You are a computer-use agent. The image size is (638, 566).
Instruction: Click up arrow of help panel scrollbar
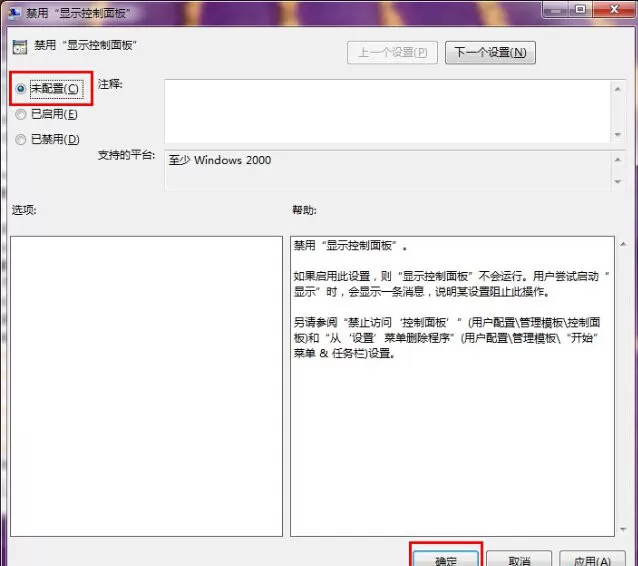(623, 244)
